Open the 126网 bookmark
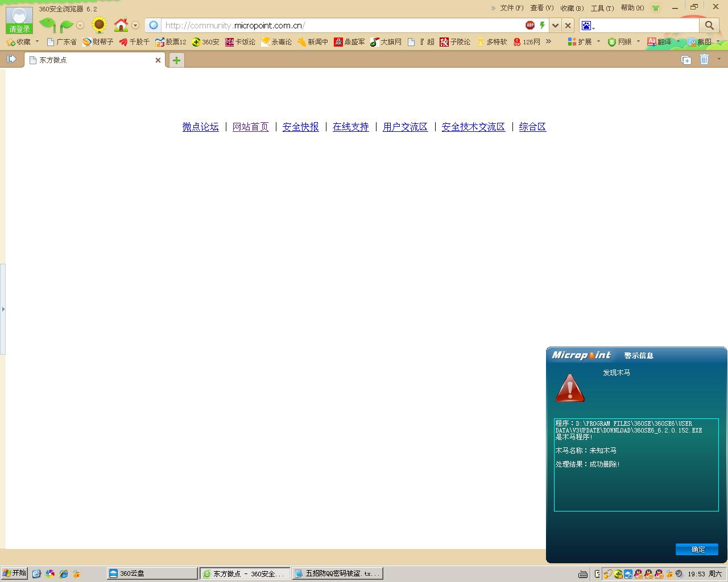 point(527,42)
